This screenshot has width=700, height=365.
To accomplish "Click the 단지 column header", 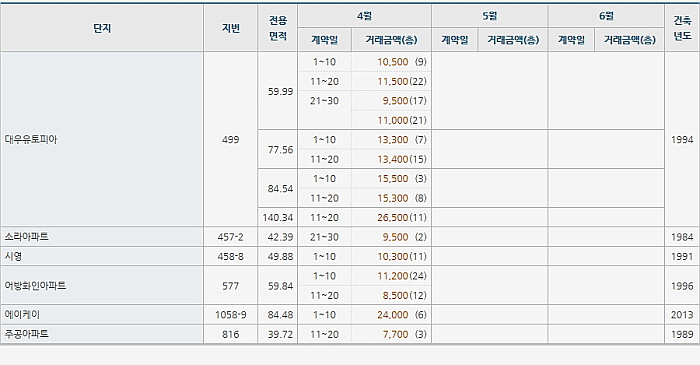I will click(x=102, y=28).
